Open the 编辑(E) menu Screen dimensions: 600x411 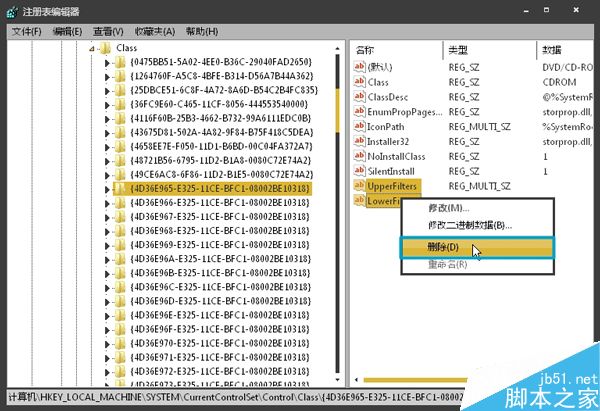67,31
